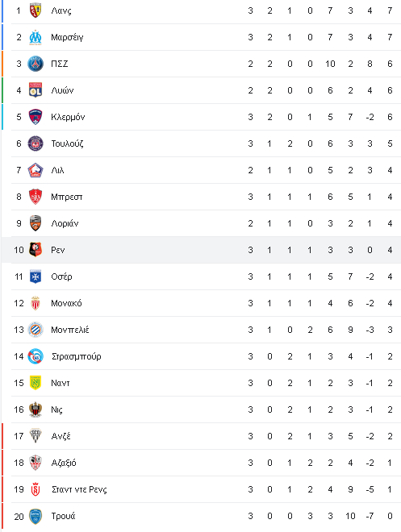Click the Ναντ yellow crest

click(x=36, y=383)
